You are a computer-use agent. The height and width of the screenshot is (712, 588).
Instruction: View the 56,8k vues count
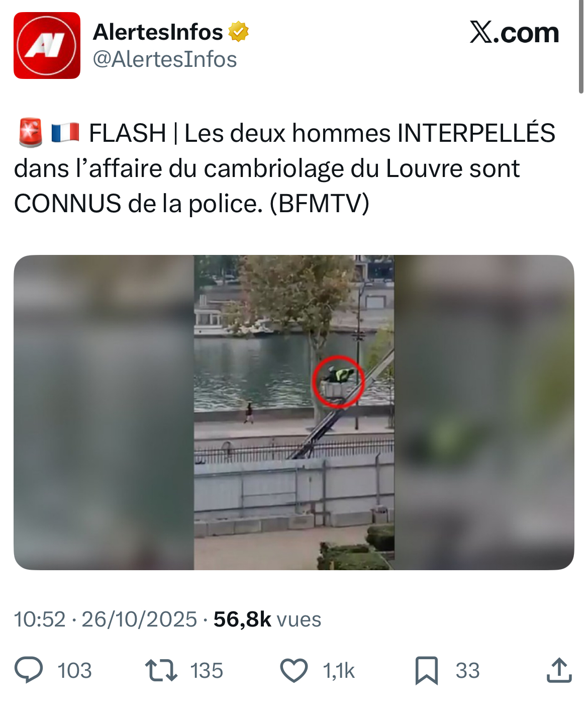267,619
